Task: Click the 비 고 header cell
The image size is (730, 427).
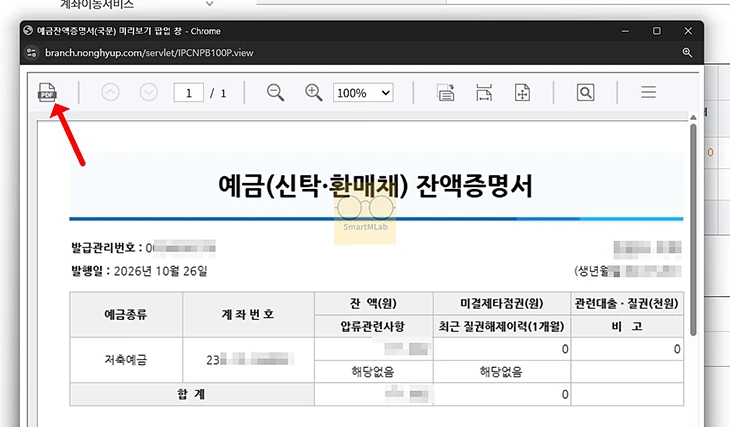Action: click(x=627, y=326)
